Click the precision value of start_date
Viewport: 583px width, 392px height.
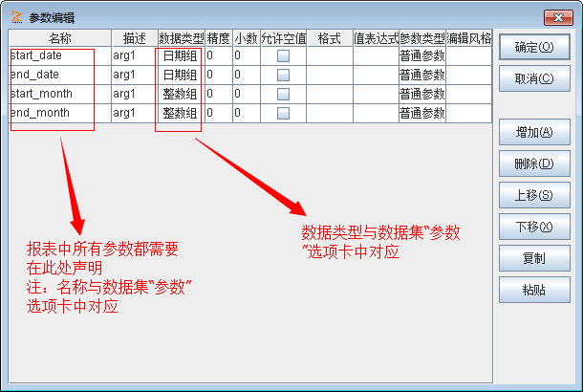pos(219,55)
